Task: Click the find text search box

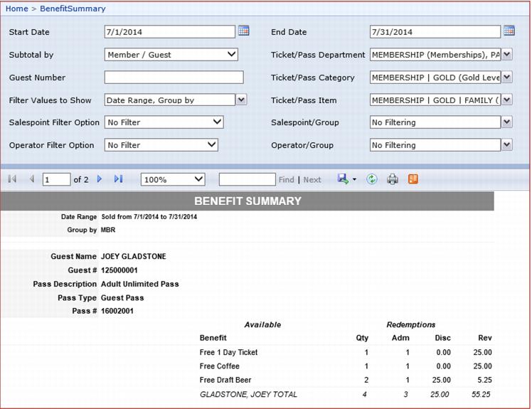Action: coord(247,179)
